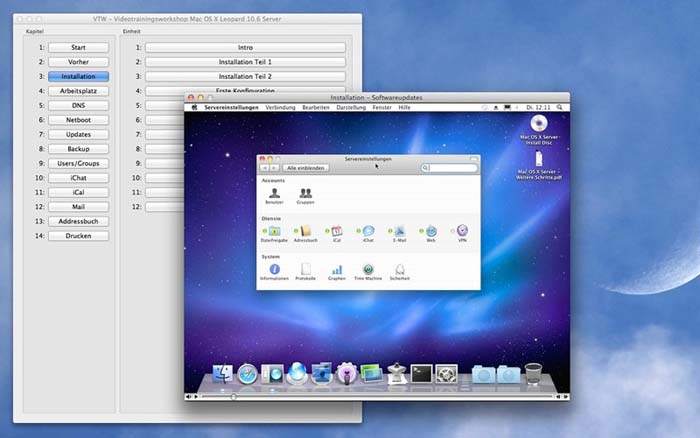Viewport: 700px width, 438px height.
Task: Select Mac OS X Server Install Disc icon
Action: [539, 129]
